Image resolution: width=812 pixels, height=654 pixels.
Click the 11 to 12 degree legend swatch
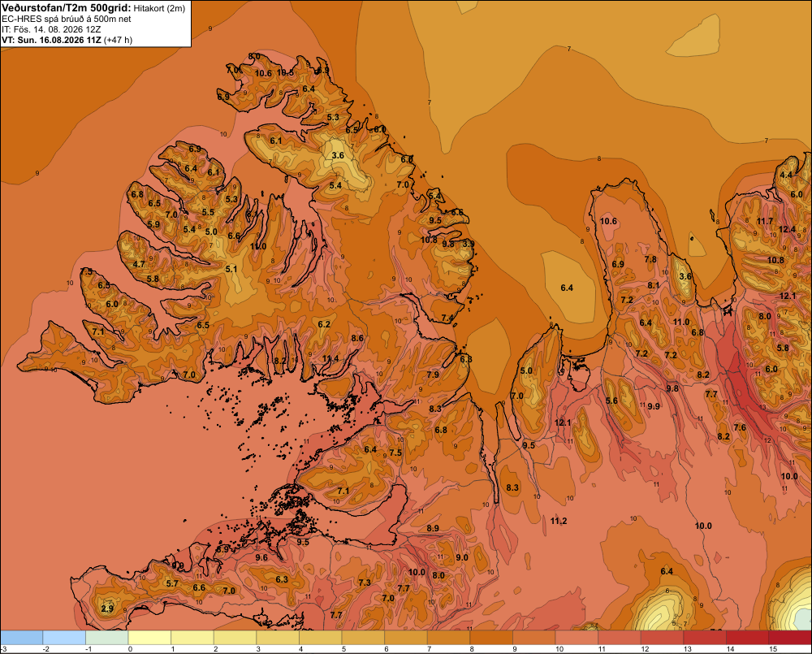coord(620,638)
